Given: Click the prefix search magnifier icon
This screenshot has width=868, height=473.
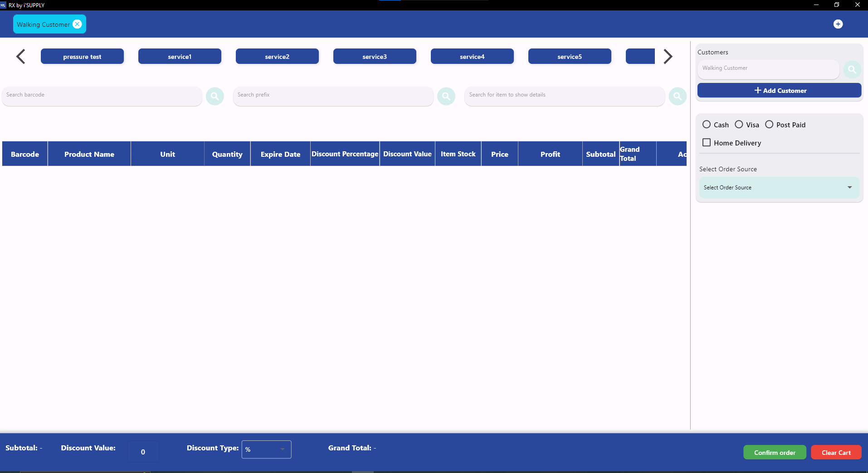Looking at the screenshot, I should pyautogui.click(x=446, y=96).
